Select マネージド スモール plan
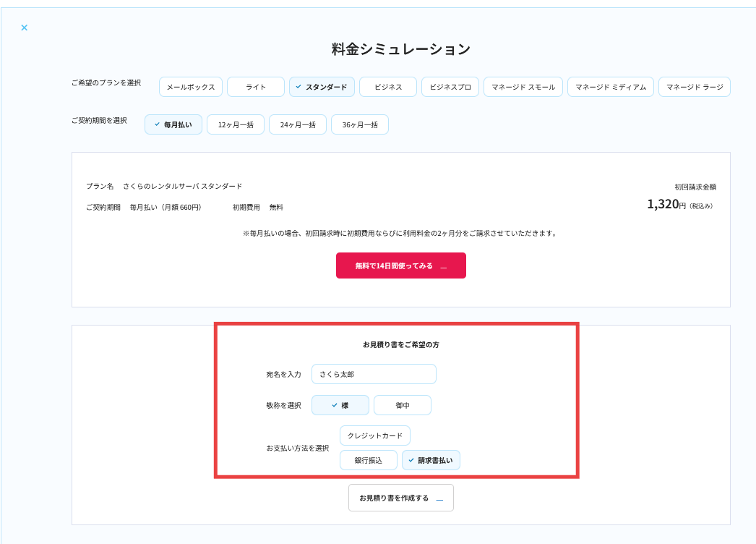This screenshot has width=756, height=544. (523, 87)
